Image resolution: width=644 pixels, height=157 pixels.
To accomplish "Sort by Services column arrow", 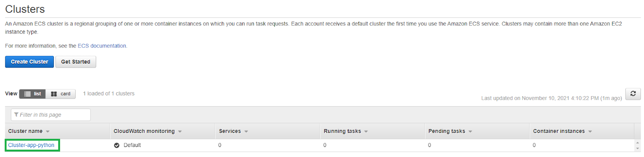I will click(246, 132).
